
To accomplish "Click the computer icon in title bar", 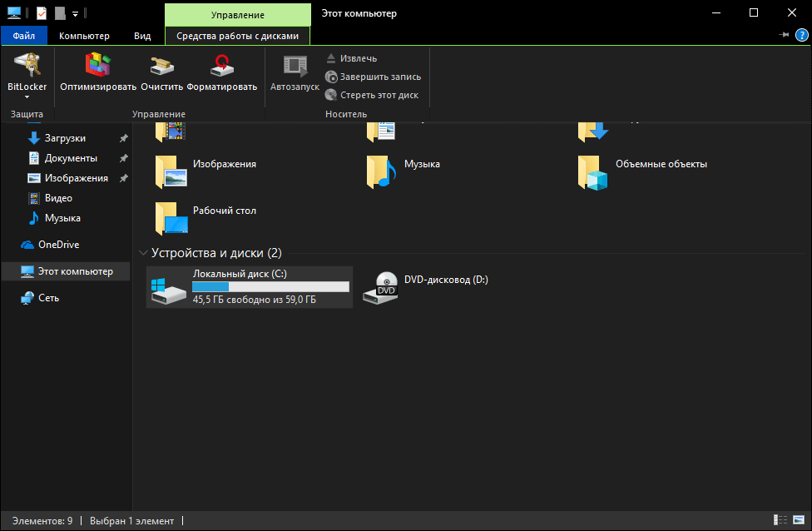I will [14, 13].
